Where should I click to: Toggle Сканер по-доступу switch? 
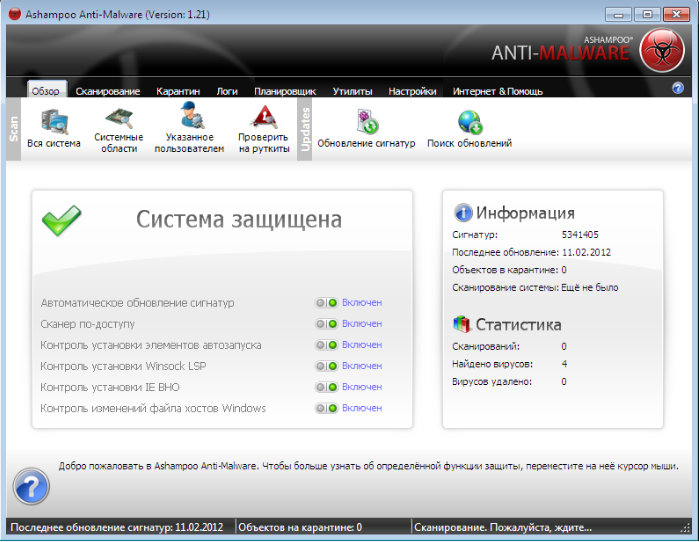(326, 324)
